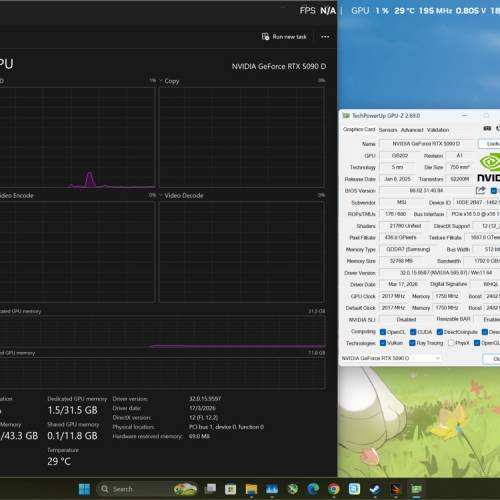This screenshot has width=500, height=500.
Task: Click the GPU-Z Name field showing RTX 5090 D
Action: [426, 144]
